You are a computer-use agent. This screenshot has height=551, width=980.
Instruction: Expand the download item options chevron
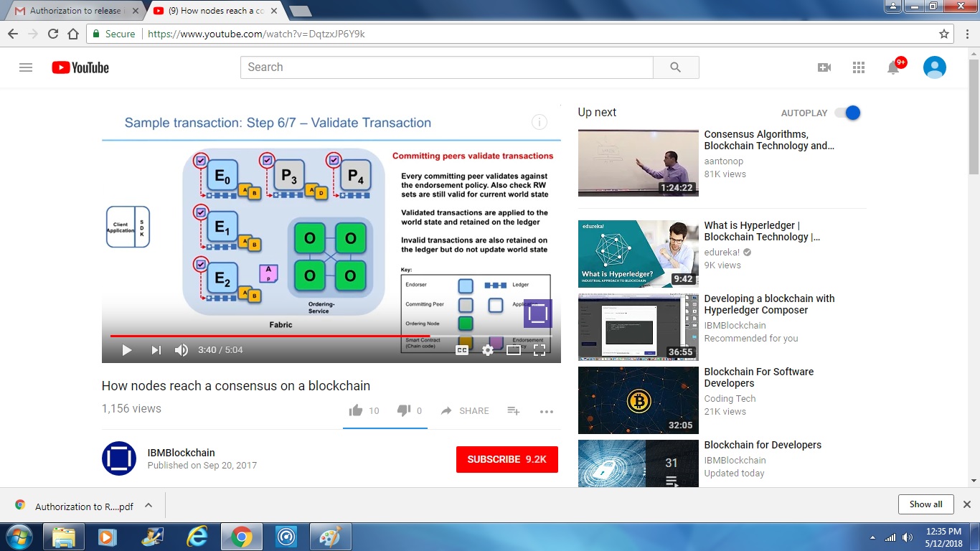[x=149, y=505]
